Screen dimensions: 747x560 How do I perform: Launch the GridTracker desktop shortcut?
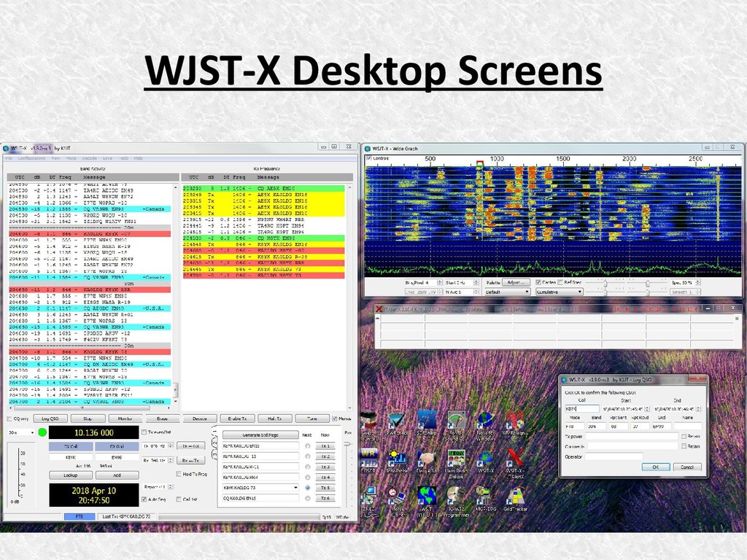click(515, 498)
